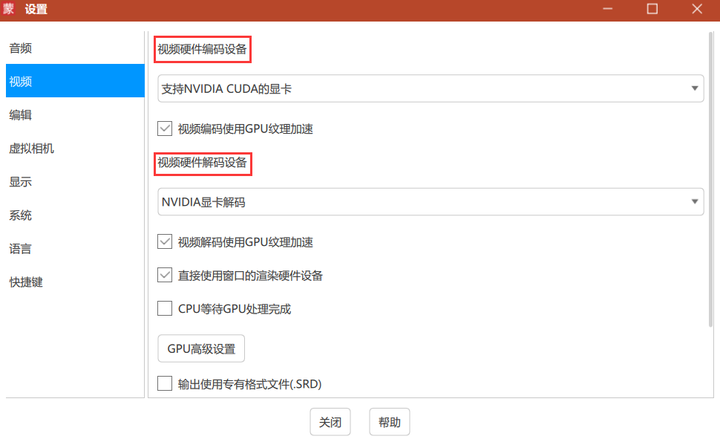Expand the 视频硬件编码设备 dropdown
This screenshot has width=720, height=442.
coord(430,89)
